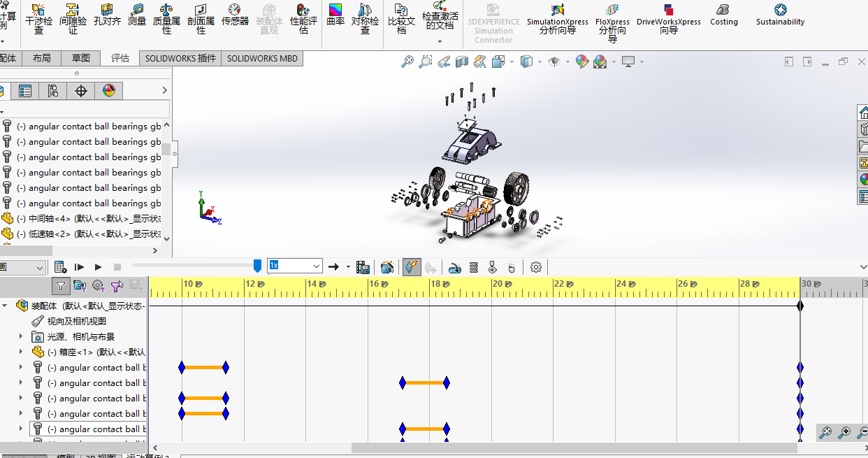Open motion study properties gear
The width and height of the screenshot is (868, 458).
tap(536, 267)
